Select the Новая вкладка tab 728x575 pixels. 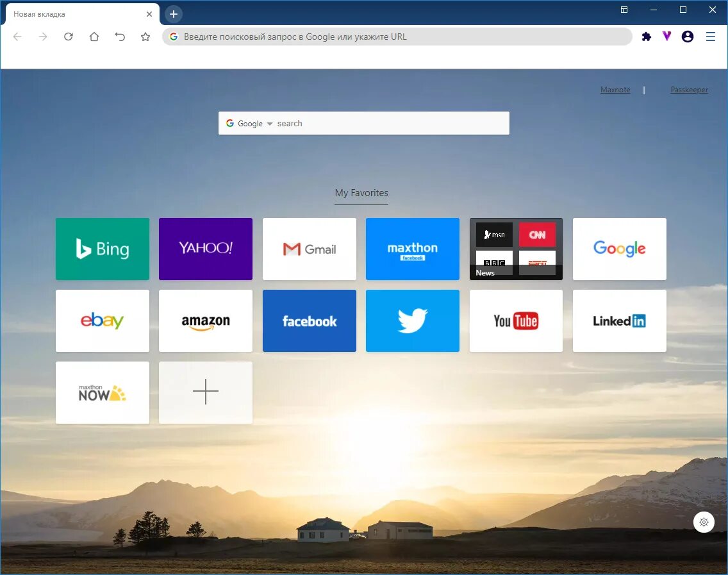[82, 14]
